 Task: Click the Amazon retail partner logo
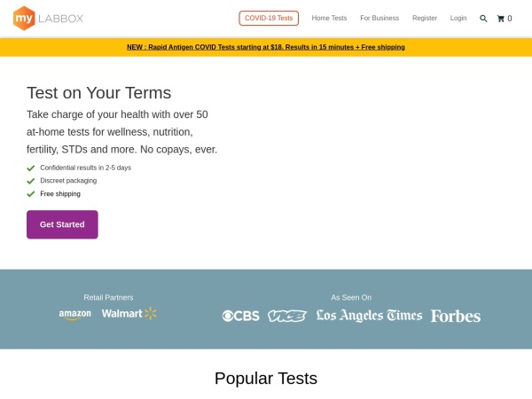74,315
